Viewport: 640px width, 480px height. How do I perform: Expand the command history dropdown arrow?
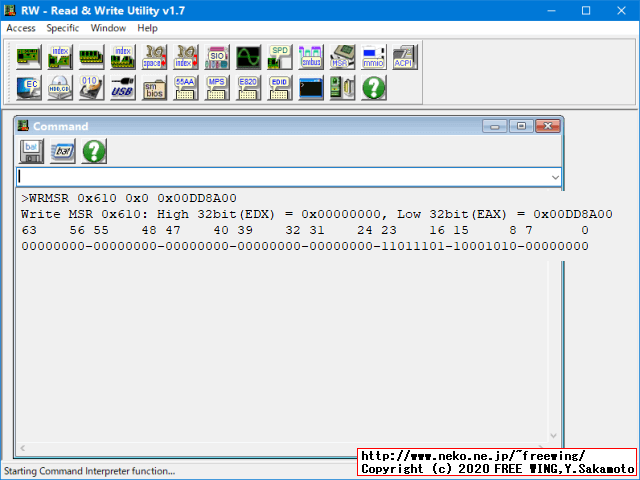point(555,176)
